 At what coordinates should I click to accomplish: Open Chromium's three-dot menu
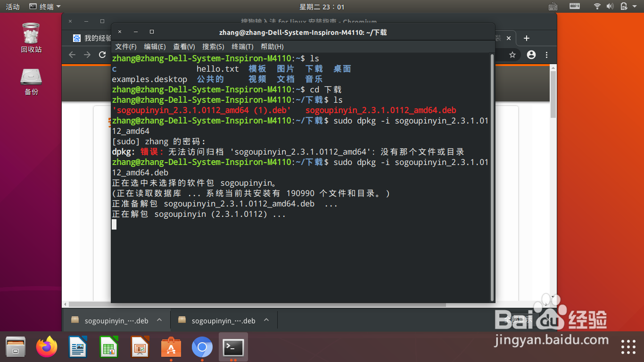(545, 55)
